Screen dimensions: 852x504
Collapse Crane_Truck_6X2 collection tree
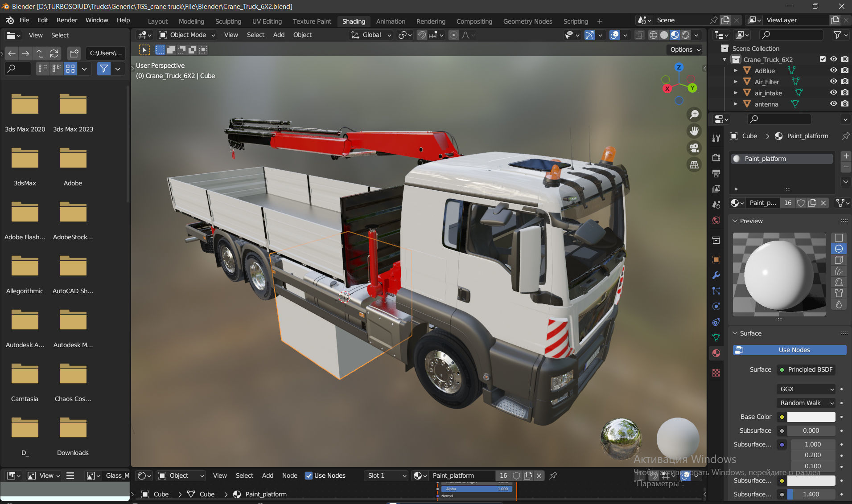tap(724, 59)
